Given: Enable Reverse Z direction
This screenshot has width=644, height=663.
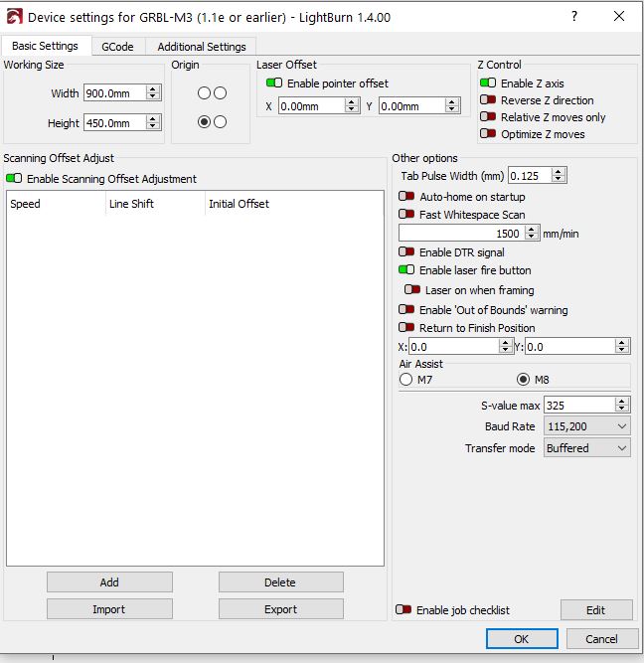Looking at the screenshot, I should tap(488, 99).
